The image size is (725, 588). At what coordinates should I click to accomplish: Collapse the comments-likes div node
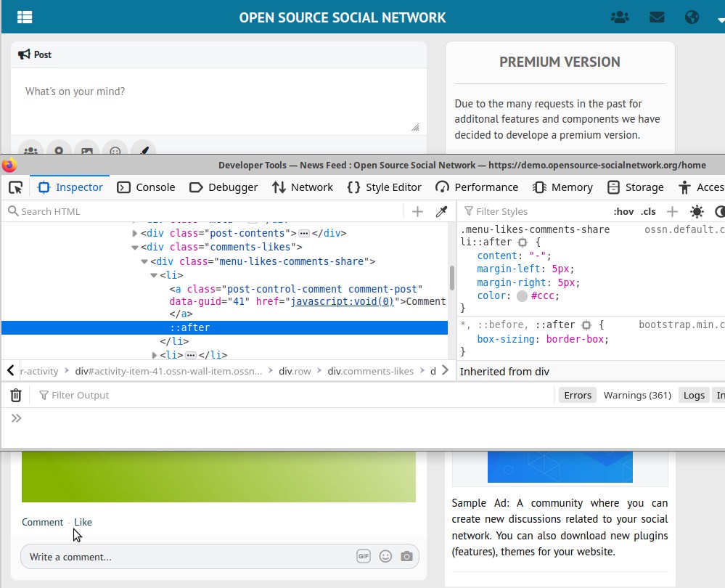[x=135, y=248]
